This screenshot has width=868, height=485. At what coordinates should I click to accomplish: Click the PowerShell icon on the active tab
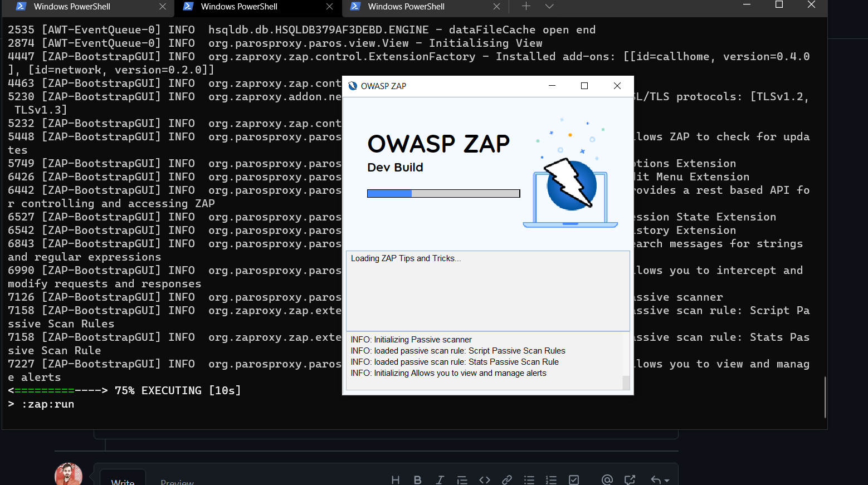tap(188, 7)
